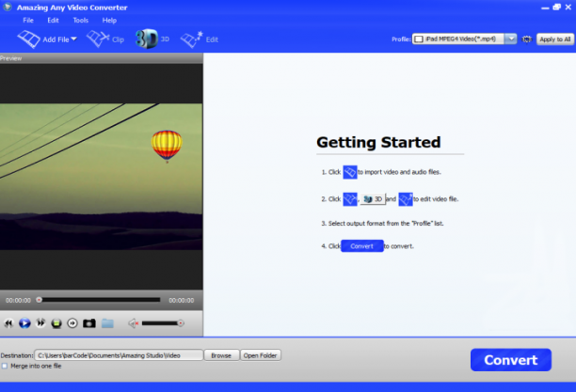Click the previous/rewind playback button
This screenshot has width=576, height=392.
[x=8, y=323]
